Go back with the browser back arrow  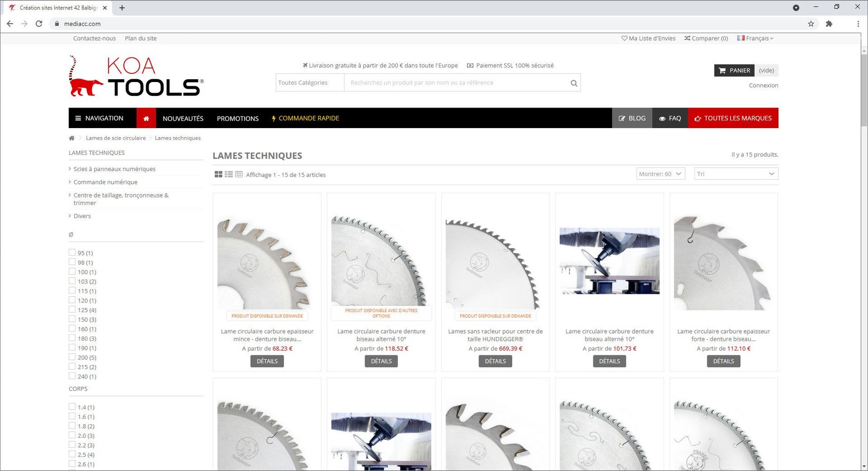pyautogui.click(x=10, y=23)
